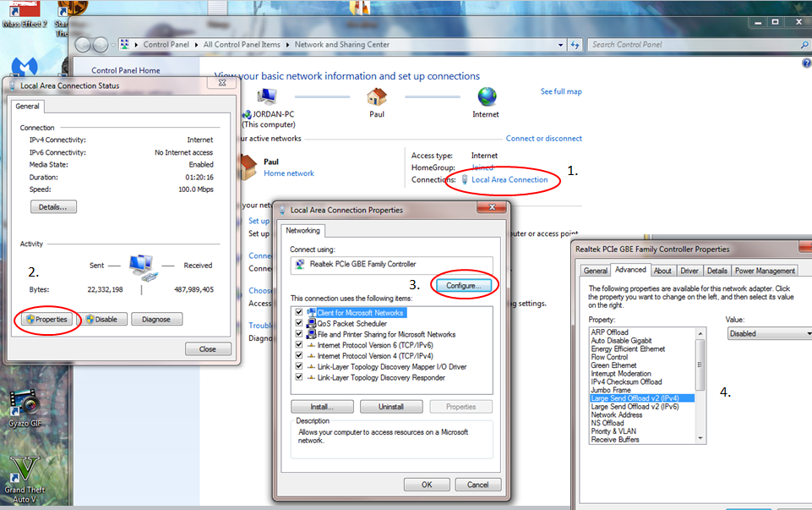
Task: Click Control Panel Home link
Action: (126, 70)
